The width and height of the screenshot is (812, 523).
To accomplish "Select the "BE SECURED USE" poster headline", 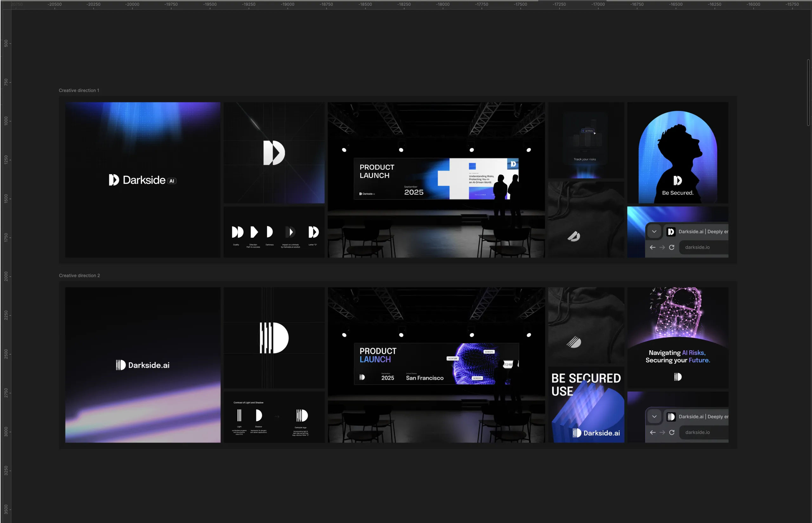I will click(x=586, y=384).
